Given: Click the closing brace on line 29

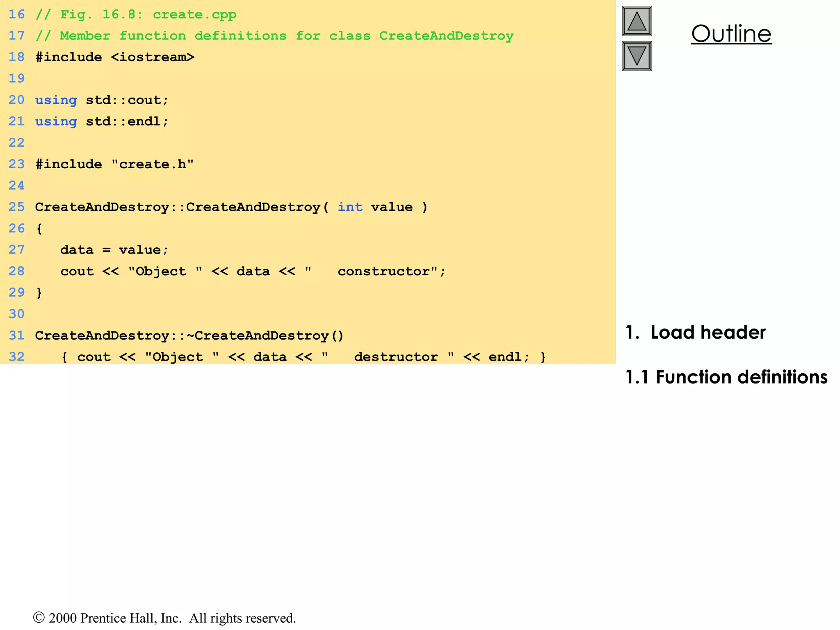Looking at the screenshot, I should (x=39, y=293).
